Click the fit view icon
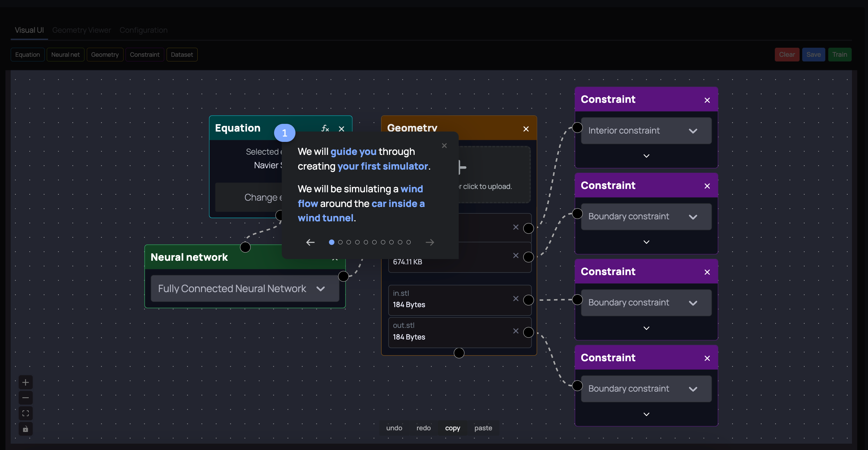Screen dimensions: 868x450 (25, 413)
